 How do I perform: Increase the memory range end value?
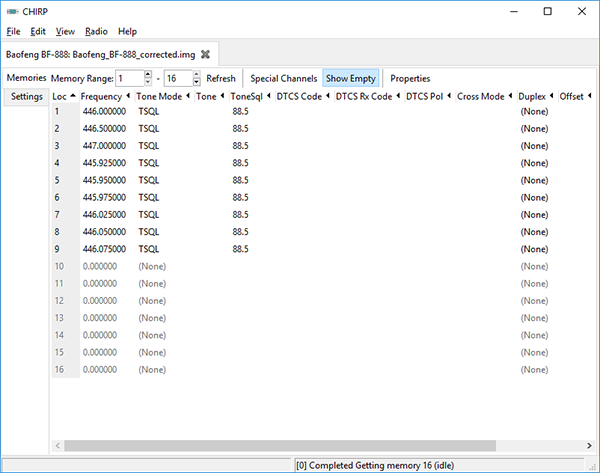coord(197,74)
